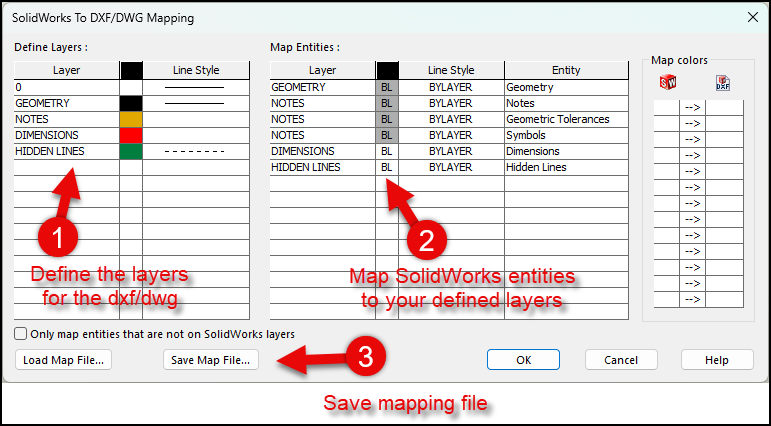
Task: Click the Cancel button
Action: tap(621, 360)
